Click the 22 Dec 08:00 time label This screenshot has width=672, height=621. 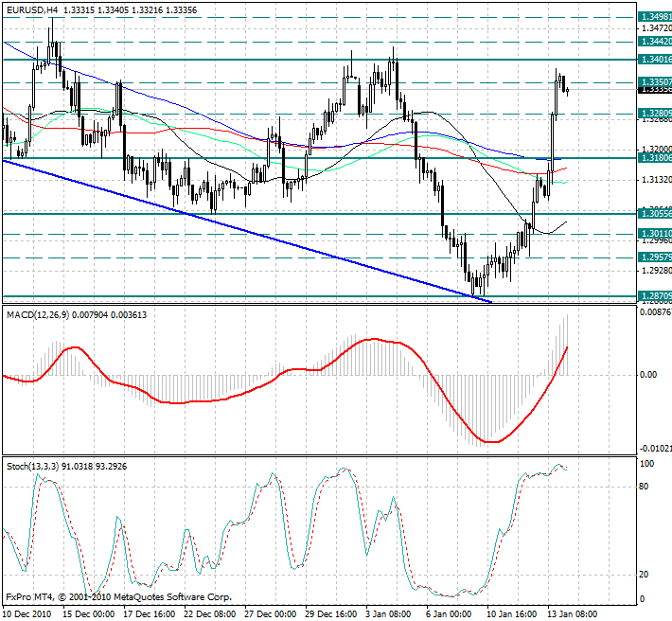(210, 614)
